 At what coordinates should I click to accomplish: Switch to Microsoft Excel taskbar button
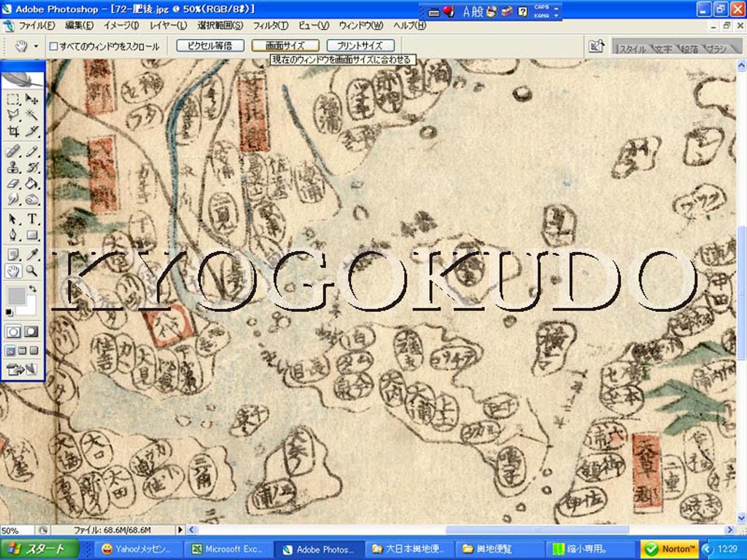coord(228,549)
